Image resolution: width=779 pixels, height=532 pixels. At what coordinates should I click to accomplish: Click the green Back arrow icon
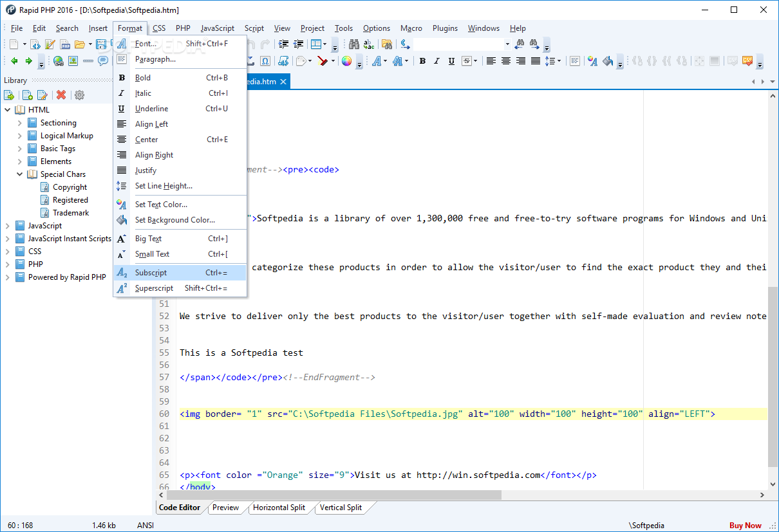tap(14, 61)
